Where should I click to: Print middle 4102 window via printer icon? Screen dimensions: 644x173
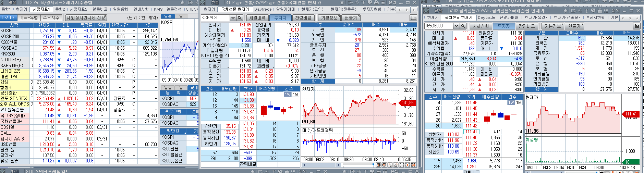point(376,2)
